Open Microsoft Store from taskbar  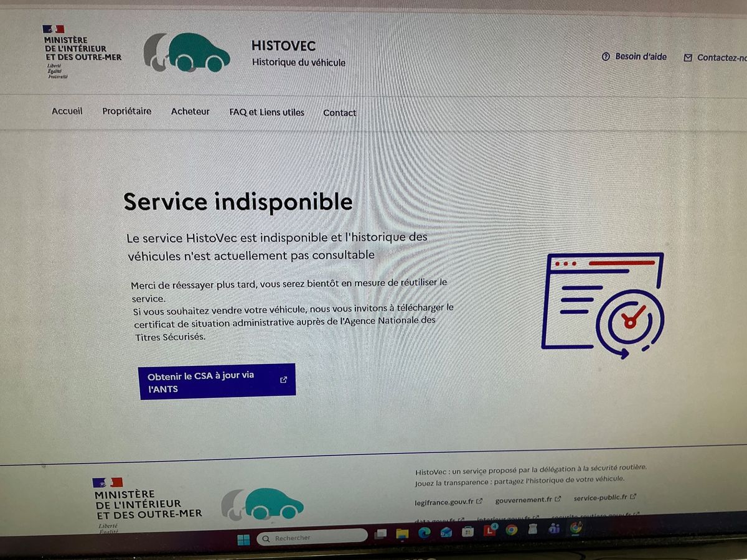(x=467, y=531)
